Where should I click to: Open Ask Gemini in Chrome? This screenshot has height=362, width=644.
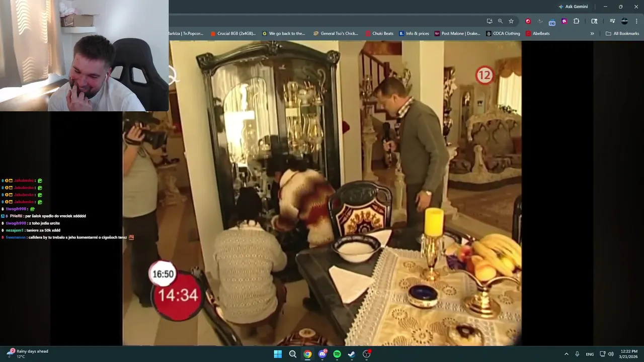click(x=573, y=7)
